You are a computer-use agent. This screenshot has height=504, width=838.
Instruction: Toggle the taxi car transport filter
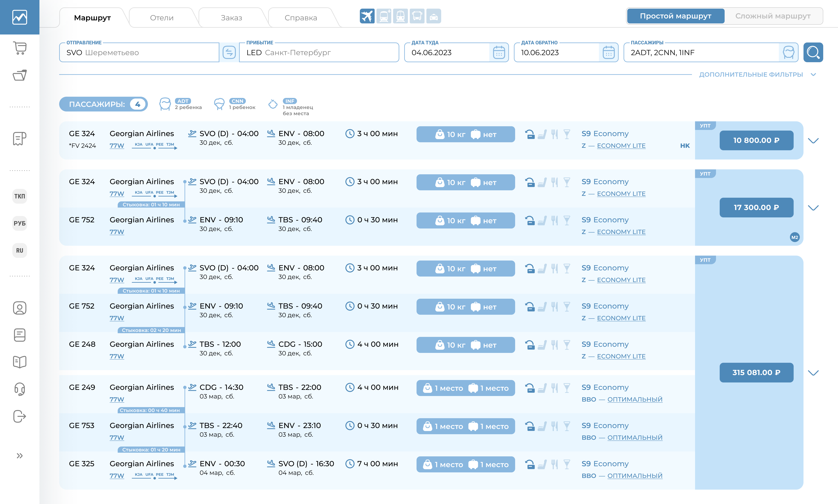tap(433, 16)
